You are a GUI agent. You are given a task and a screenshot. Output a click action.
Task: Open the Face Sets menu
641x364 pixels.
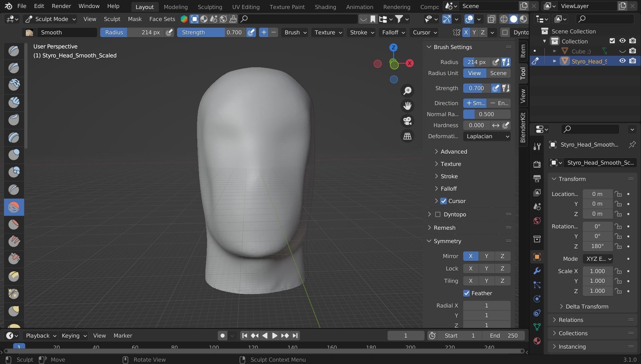coord(162,19)
